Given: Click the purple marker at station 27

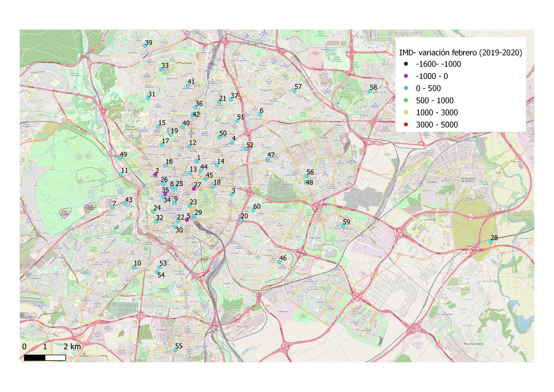Looking at the screenshot, I should [x=194, y=189].
